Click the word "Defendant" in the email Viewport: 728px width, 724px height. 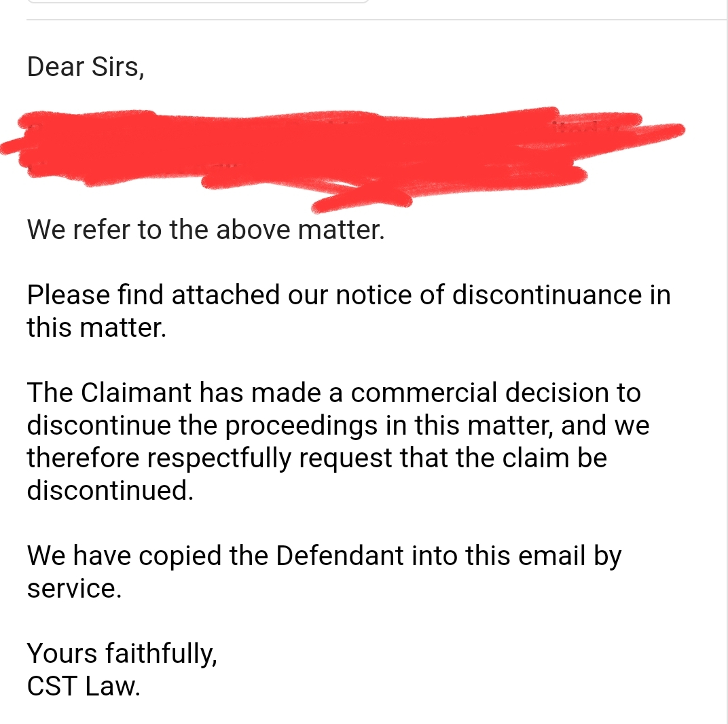point(340,555)
